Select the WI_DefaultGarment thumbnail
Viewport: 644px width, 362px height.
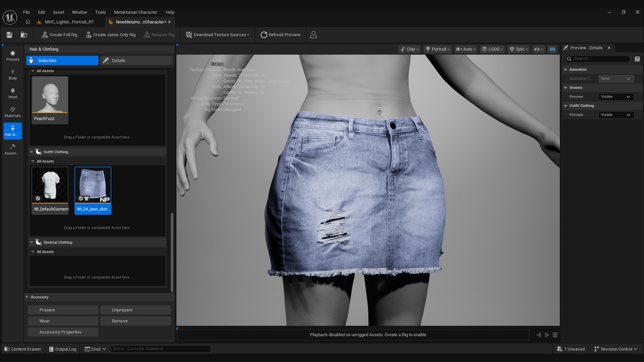pyautogui.click(x=50, y=190)
